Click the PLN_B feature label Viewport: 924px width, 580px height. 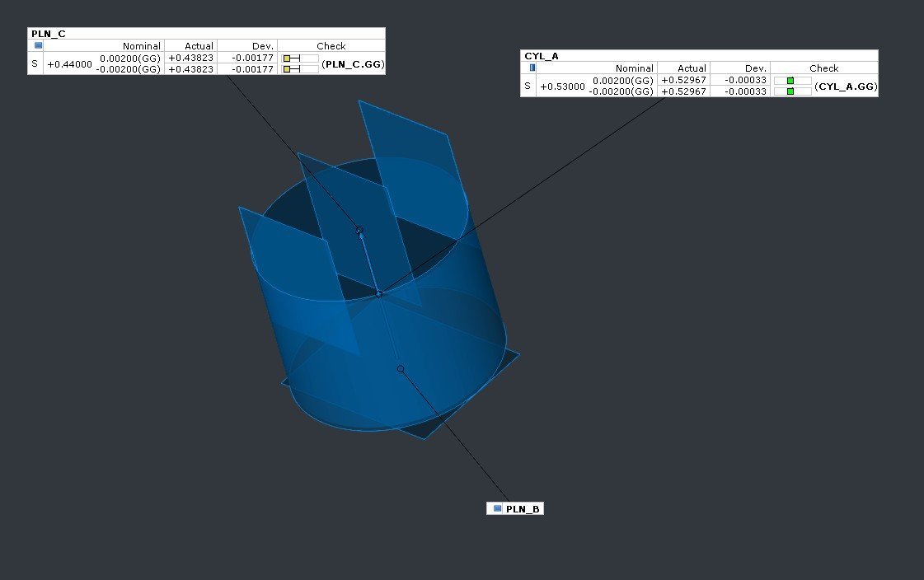point(523,509)
